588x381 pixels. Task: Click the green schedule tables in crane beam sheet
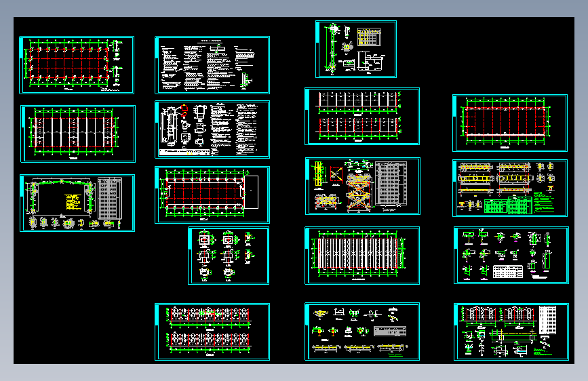click(508, 206)
